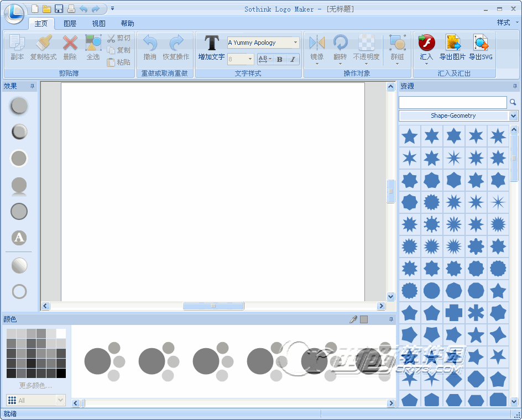Toggle italic text formatting
The width and height of the screenshot is (522, 420).
pyautogui.click(x=293, y=59)
